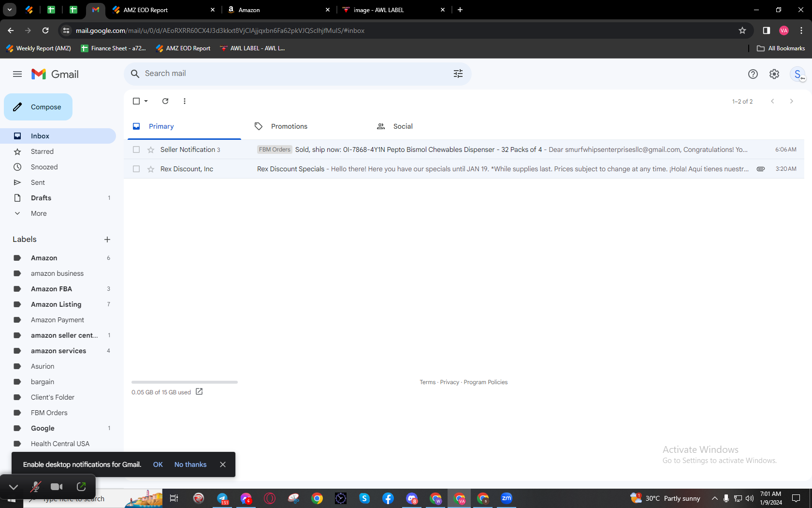Click the storage usage progress bar
Image resolution: width=812 pixels, height=508 pixels.
coord(185,382)
